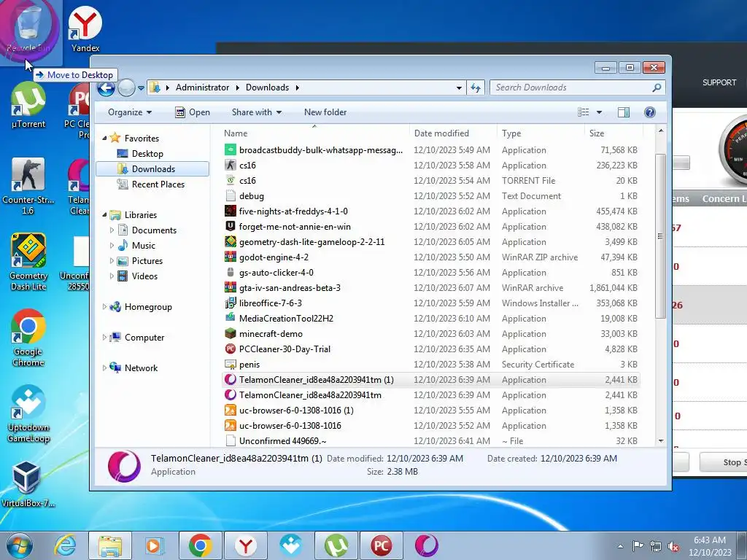747x560 pixels.
Task: Open the Share with dropdown menu
Action: tap(256, 112)
